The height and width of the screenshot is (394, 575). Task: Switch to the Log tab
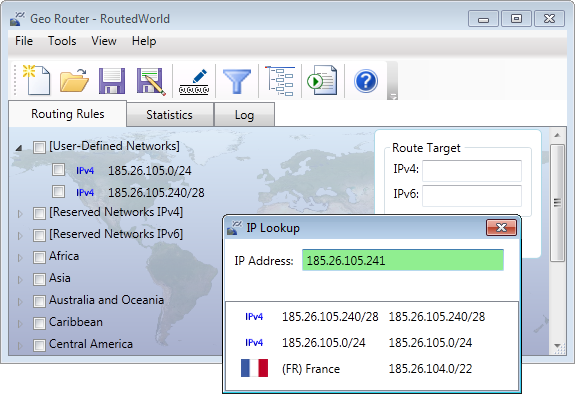point(244,115)
